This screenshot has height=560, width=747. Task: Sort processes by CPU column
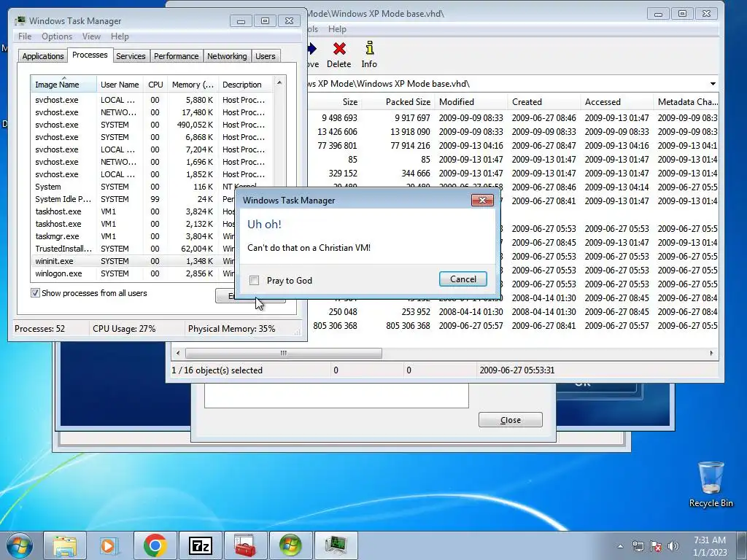pyautogui.click(x=155, y=85)
